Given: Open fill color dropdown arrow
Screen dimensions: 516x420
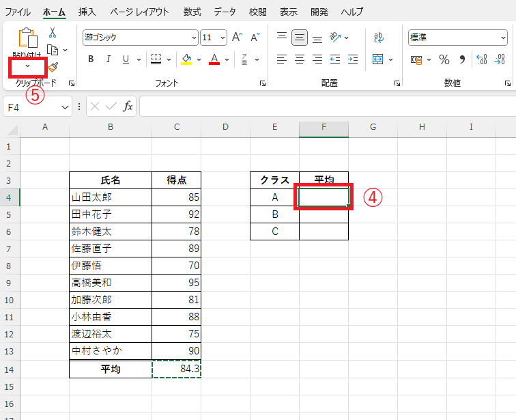Looking at the screenshot, I should [x=199, y=59].
